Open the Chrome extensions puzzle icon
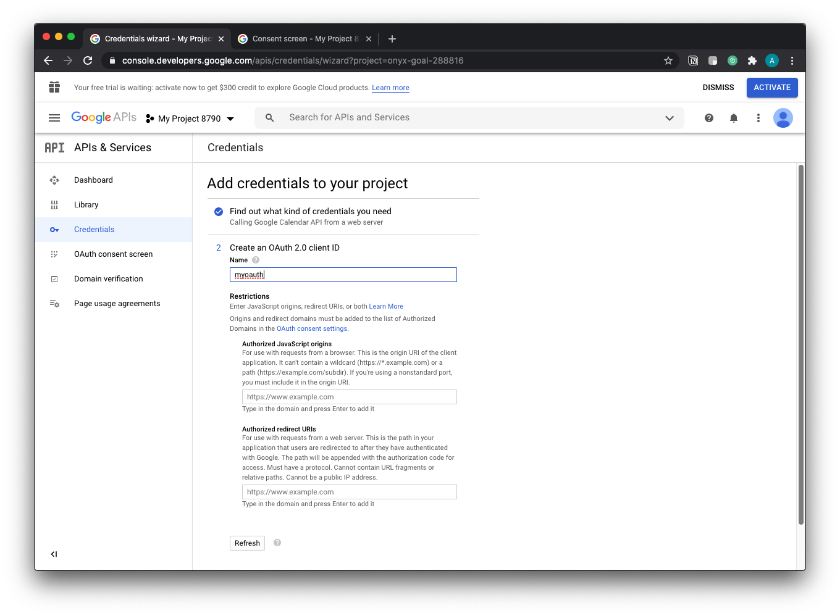 point(752,60)
